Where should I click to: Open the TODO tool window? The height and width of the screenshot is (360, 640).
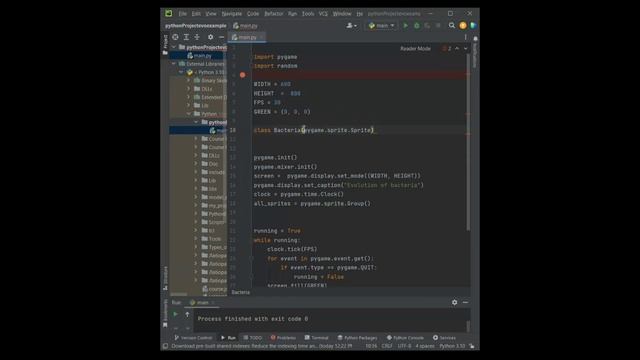252,338
